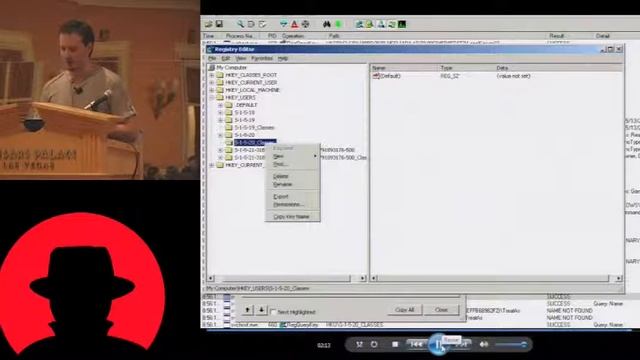Choose Copy Key Name in the context menu
The width and height of the screenshot is (640, 360).
[x=292, y=217]
